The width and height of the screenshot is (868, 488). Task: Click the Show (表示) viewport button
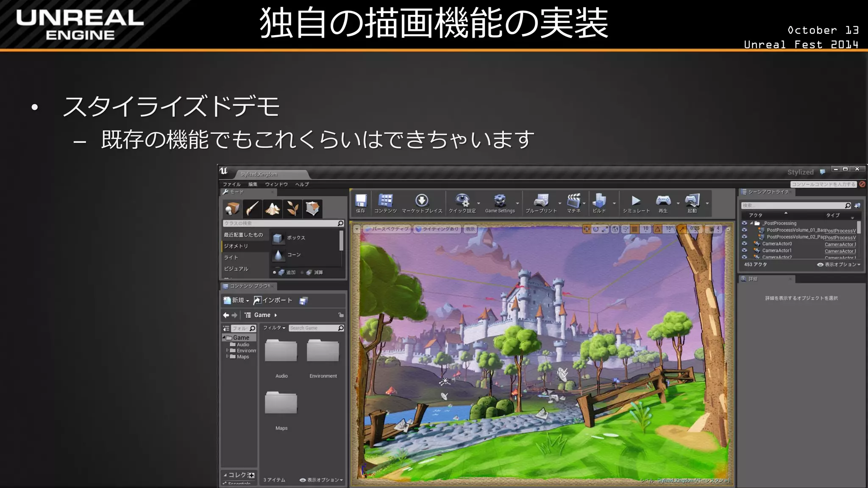pyautogui.click(x=470, y=229)
